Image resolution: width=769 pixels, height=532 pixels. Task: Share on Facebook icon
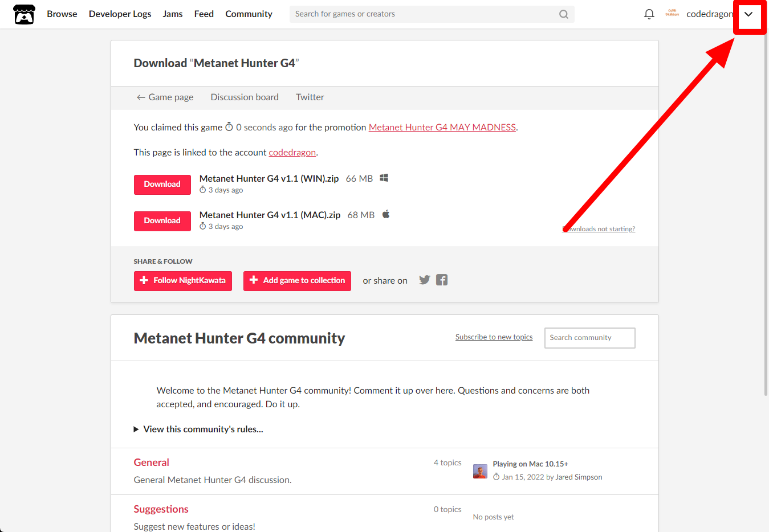[x=442, y=280]
